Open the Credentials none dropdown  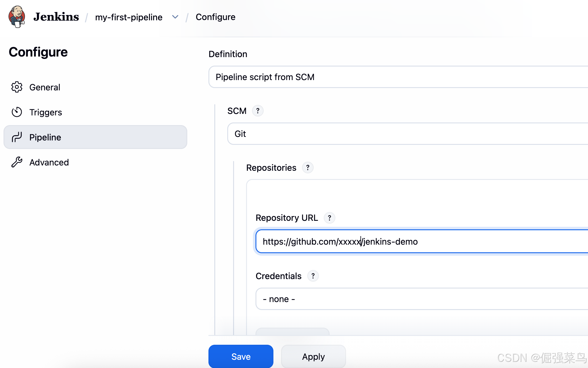[420, 299]
